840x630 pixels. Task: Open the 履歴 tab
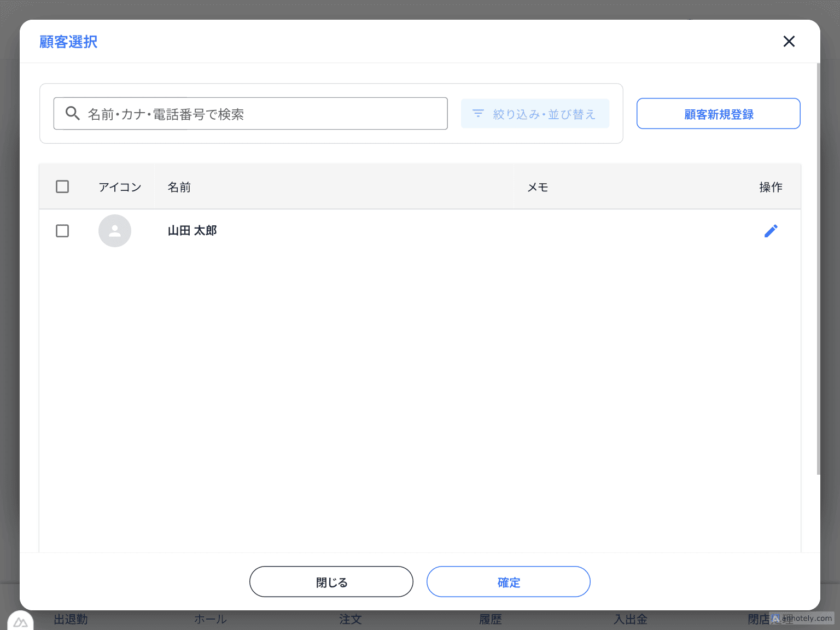click(490, 619)
